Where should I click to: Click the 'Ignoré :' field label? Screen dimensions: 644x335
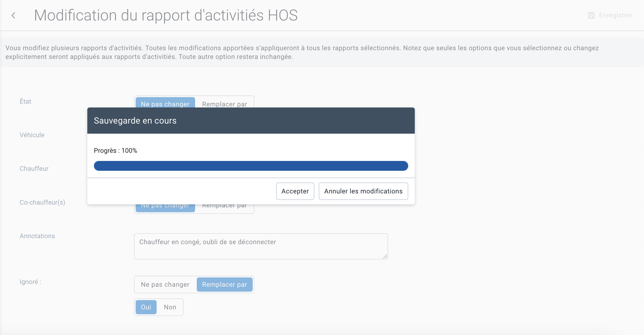point(31,282)
